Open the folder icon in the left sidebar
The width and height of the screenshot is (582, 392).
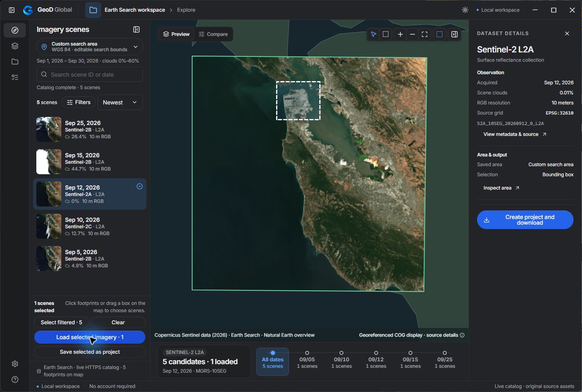[x=15, y=62]
